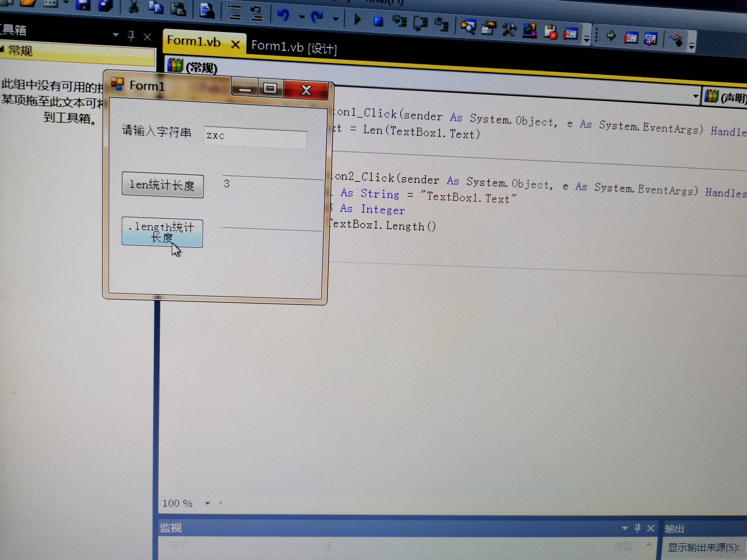Close the 监视 watch panel
747x560 pixels.
pyautogui.click(x=650, y=528)
